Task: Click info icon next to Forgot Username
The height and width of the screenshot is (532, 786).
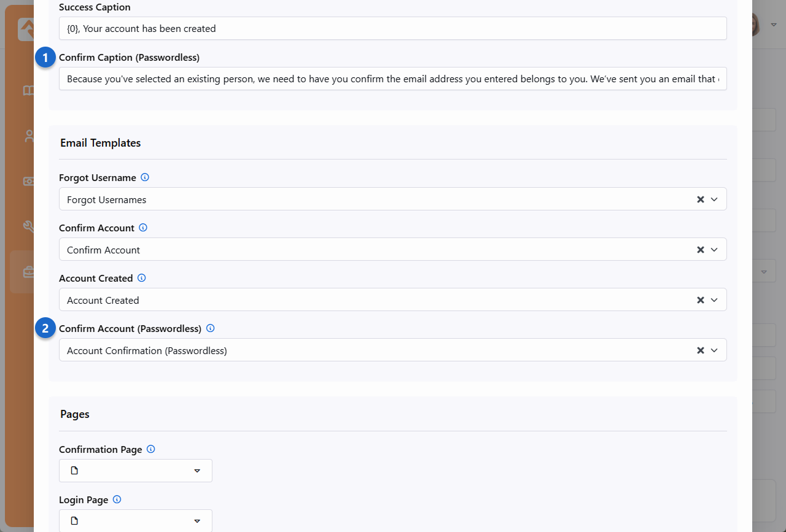Action: (145, 177)
